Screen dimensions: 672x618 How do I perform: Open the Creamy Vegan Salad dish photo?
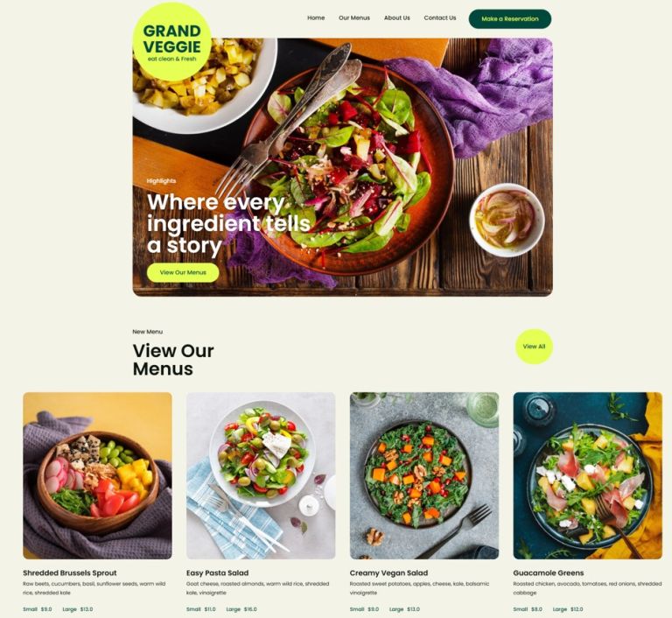[424, 475]
